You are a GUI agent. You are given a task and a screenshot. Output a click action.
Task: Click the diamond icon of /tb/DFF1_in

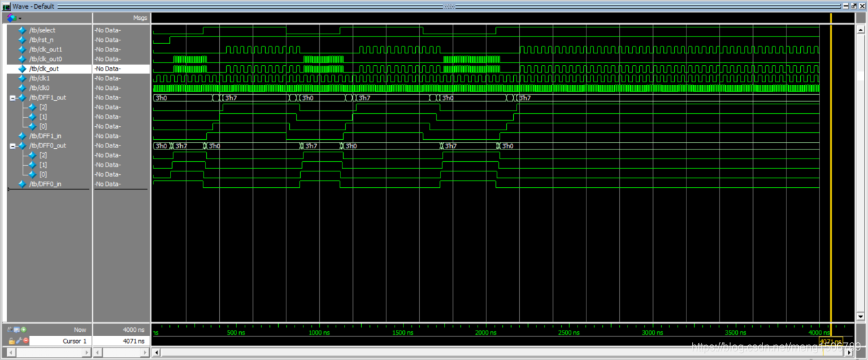click(22, 136)
